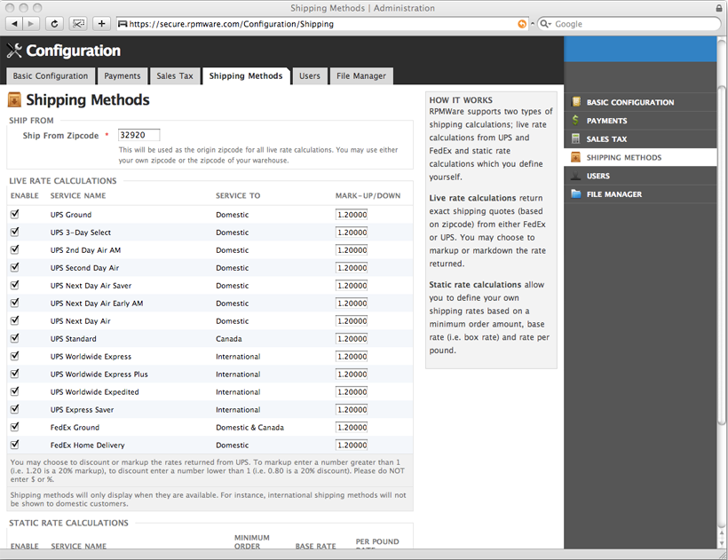The height and width of the screenshot is (560, 728).
Task: Click the 'LIVE RATE CALCULATIONS' section heading
Action: [63, 181]
